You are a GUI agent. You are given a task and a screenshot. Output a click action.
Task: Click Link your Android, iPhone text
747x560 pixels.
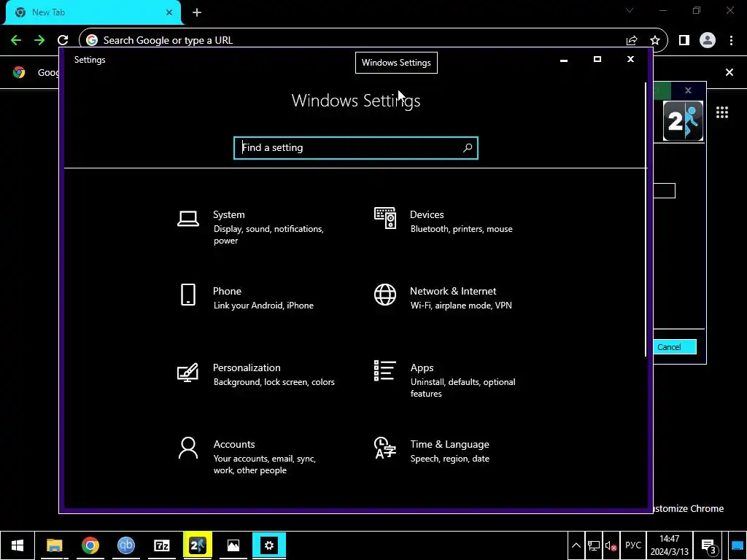[x=263, y=306]
